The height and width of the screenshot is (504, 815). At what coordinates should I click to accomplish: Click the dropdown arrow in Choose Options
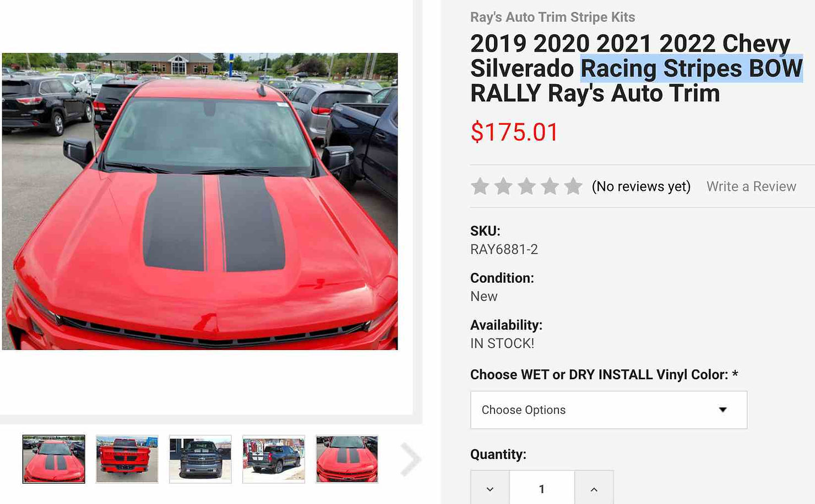(722, 410)
